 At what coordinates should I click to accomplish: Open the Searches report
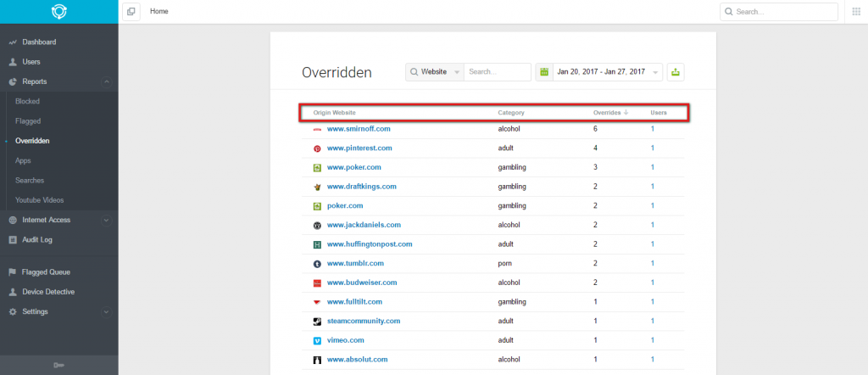pos(30,181)
